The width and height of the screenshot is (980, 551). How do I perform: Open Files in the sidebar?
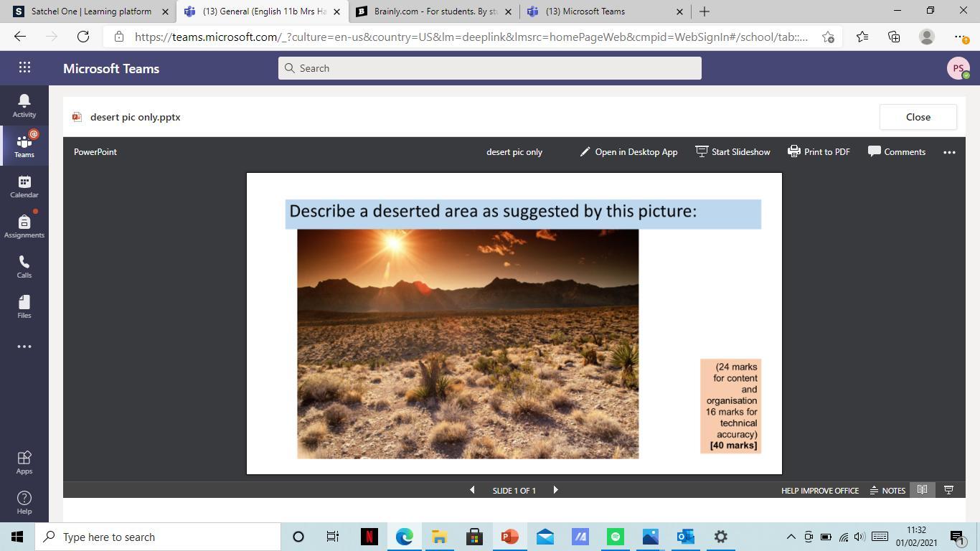(24, 306)
